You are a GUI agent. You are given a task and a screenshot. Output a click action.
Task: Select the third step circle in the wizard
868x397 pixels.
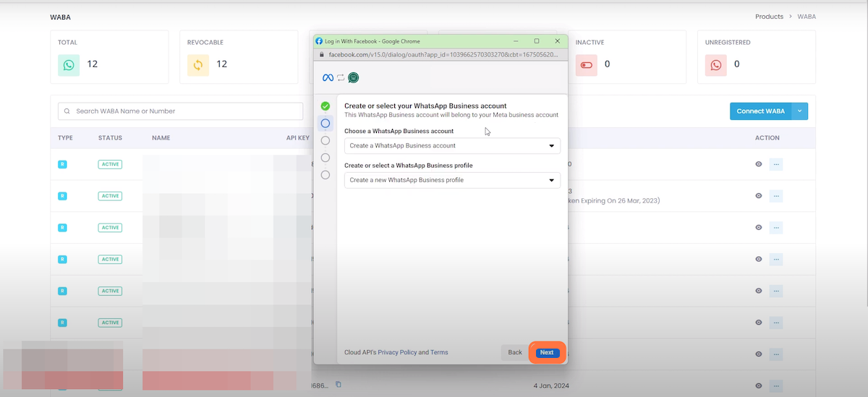coord(325,140)
